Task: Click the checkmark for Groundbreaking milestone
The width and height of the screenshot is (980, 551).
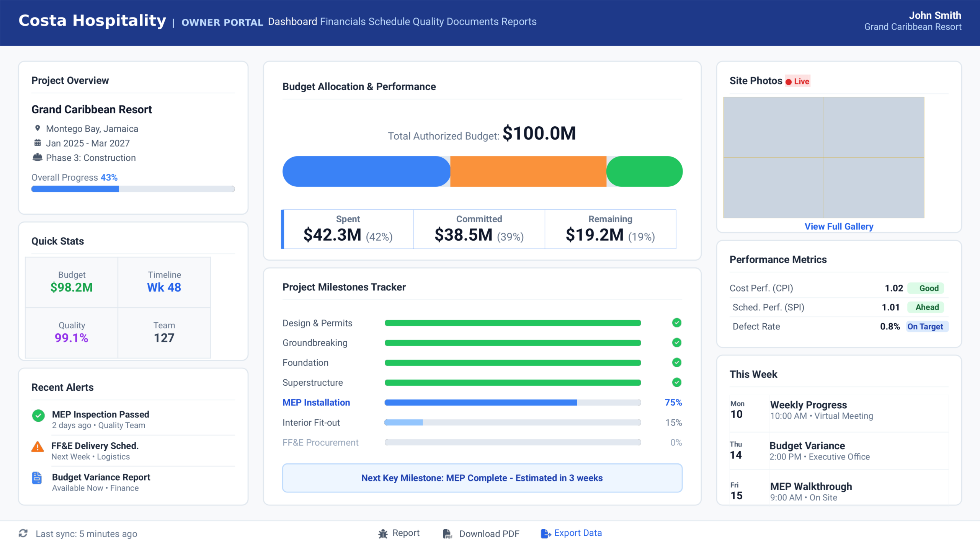Action: (x=676, y=342)
